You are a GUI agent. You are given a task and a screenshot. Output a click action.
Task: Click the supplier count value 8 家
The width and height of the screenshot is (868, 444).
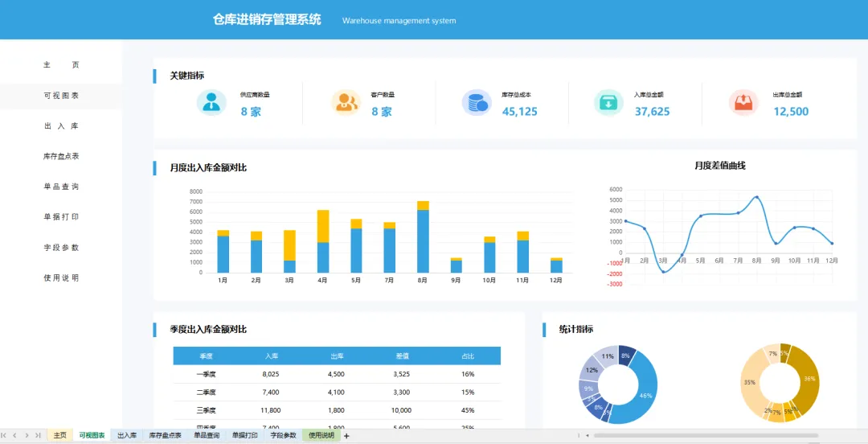coord(251,112)
